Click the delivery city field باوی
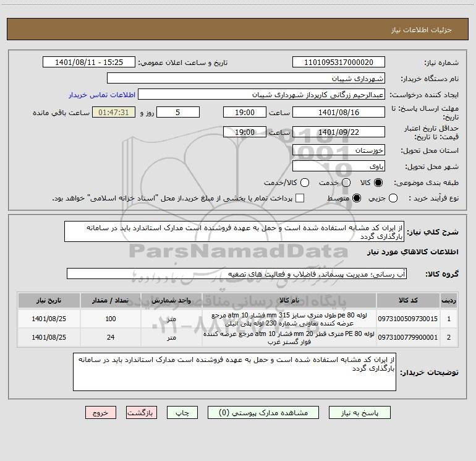476x461 pixels. pos(339,166)
